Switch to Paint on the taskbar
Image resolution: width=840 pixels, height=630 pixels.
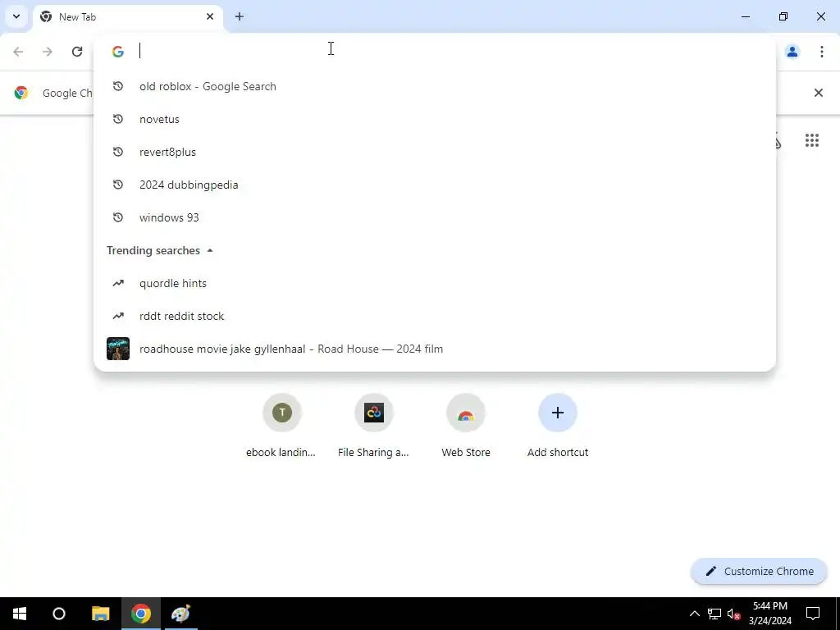coord(181,614)
